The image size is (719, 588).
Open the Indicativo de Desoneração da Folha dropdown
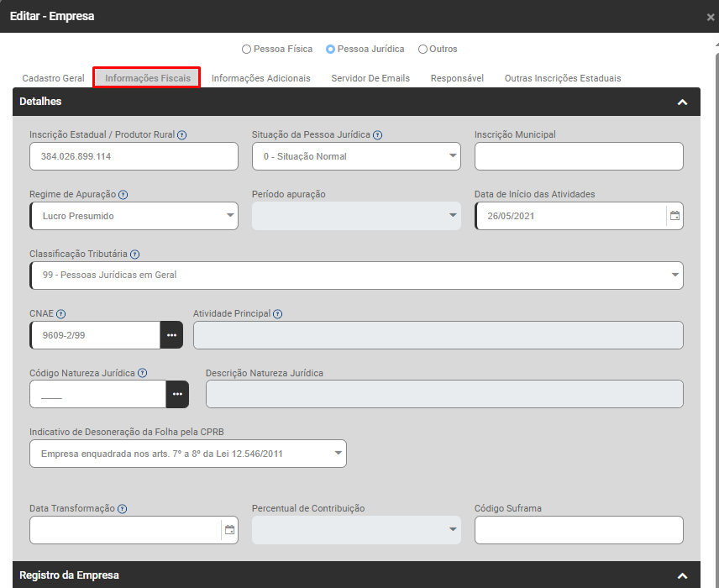pyautogui.click(x=187, y=454)
